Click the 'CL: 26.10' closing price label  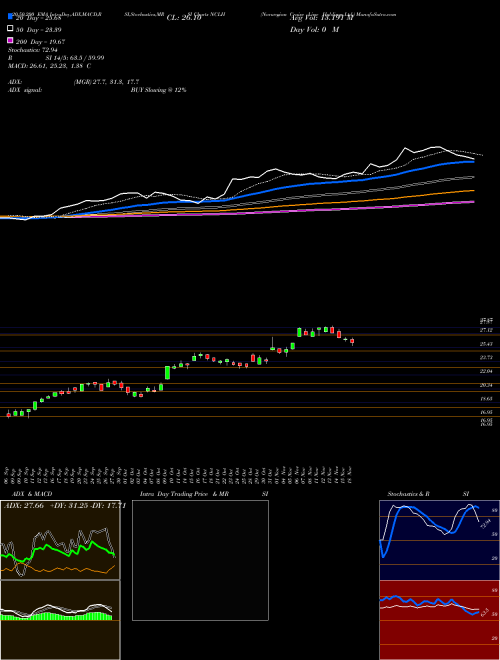point(184,18)
